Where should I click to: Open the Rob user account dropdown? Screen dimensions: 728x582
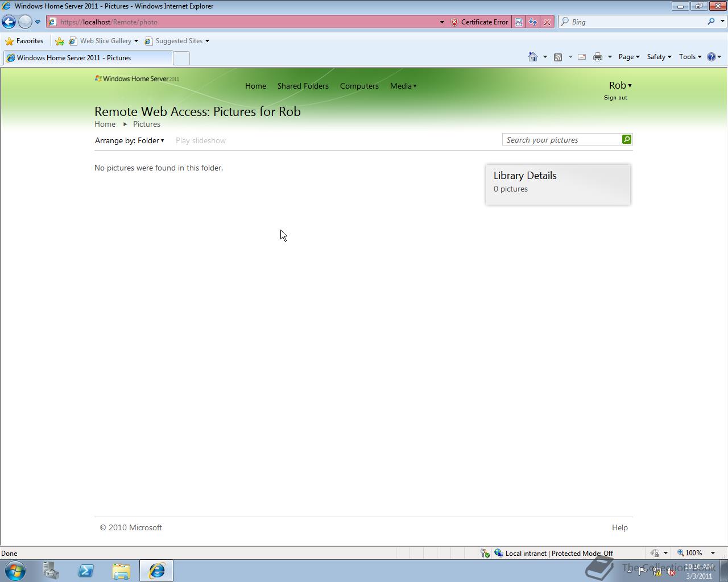pyautogui.click(x=621, y=85)
